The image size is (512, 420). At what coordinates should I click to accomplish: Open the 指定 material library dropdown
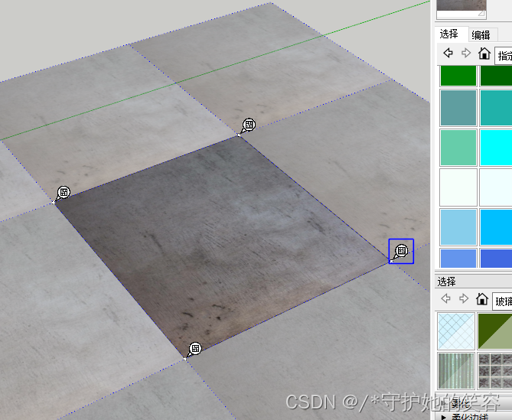tap(503, 56)
